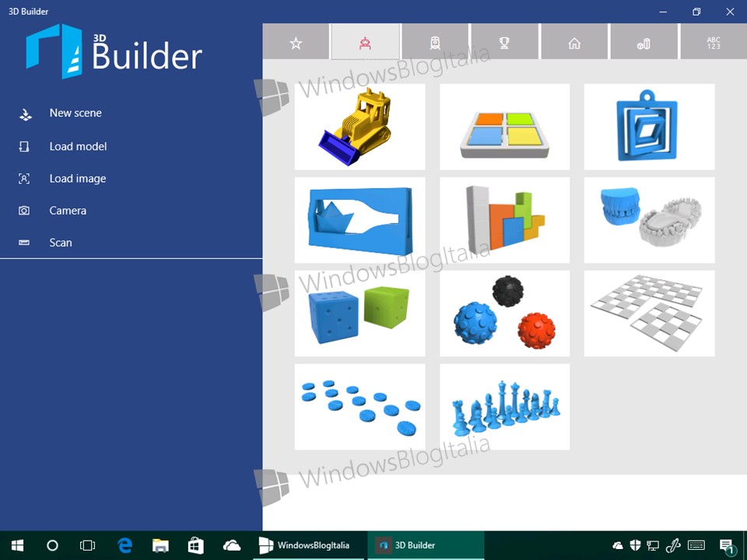Open the trophy category tab
This screenshot has height=560, width=747.
[504, 42]
